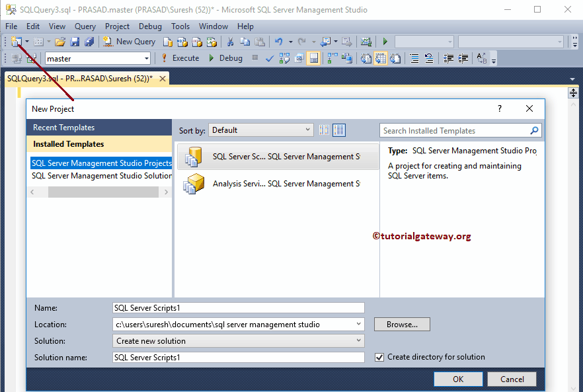Open the Query menu
The height and width of the screenshot is (392, 583).
[85, 26]
